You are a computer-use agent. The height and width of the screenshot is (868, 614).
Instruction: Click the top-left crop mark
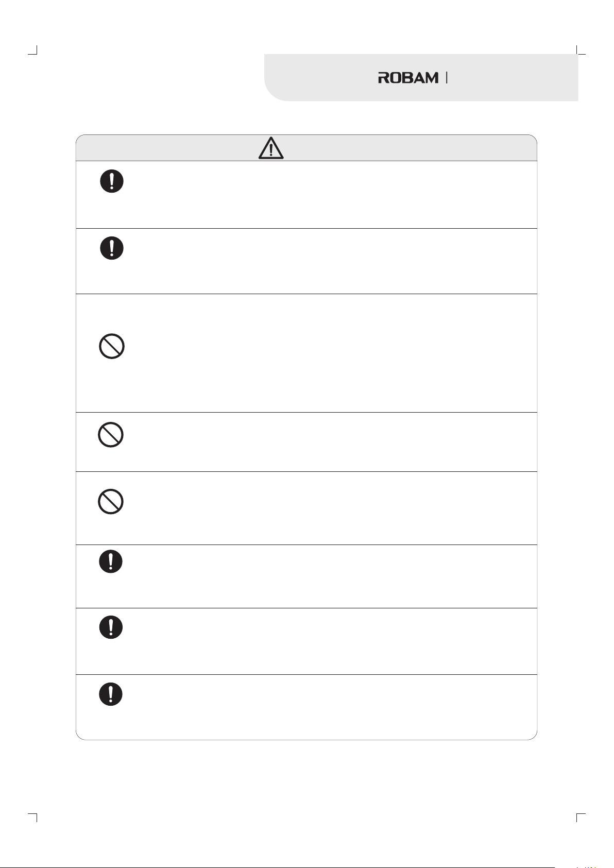coord(33,49)
